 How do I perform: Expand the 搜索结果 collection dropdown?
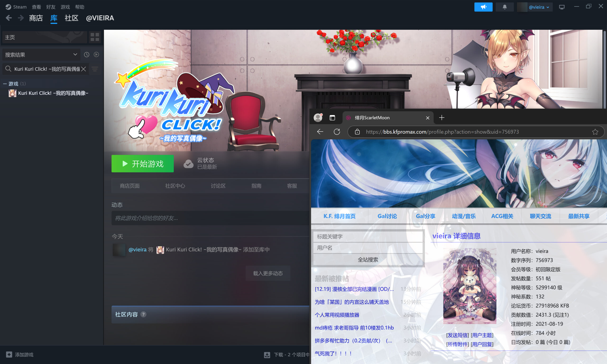[75, 55]
